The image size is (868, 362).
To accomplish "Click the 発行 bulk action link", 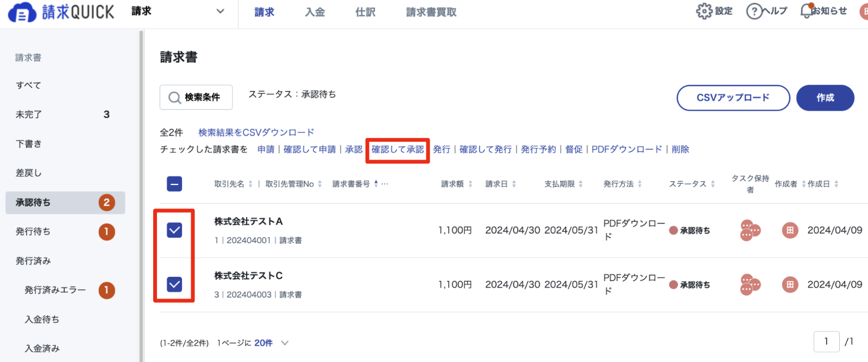I will pos(442,149).
